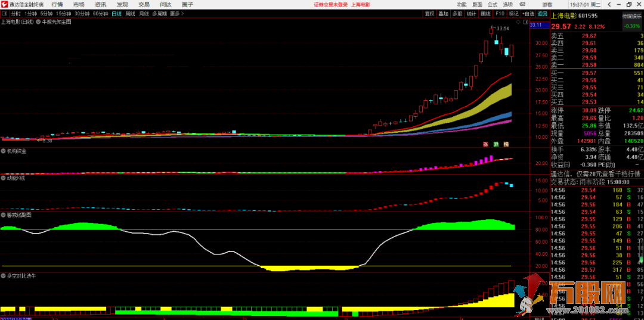Image resolution: width=644 pixels, height=320 pixels.
Task: Click the 涨停 30.09 value
Action: tap(590, 110)
